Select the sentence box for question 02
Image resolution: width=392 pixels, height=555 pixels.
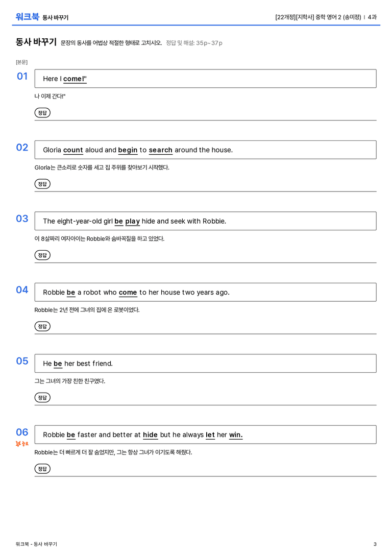pos(205,150)
